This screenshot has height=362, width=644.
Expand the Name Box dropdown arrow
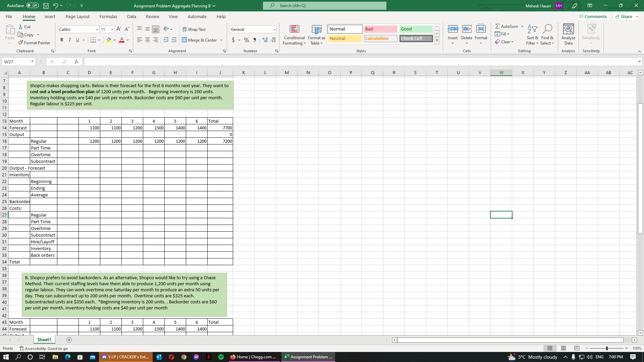point(32,62)
